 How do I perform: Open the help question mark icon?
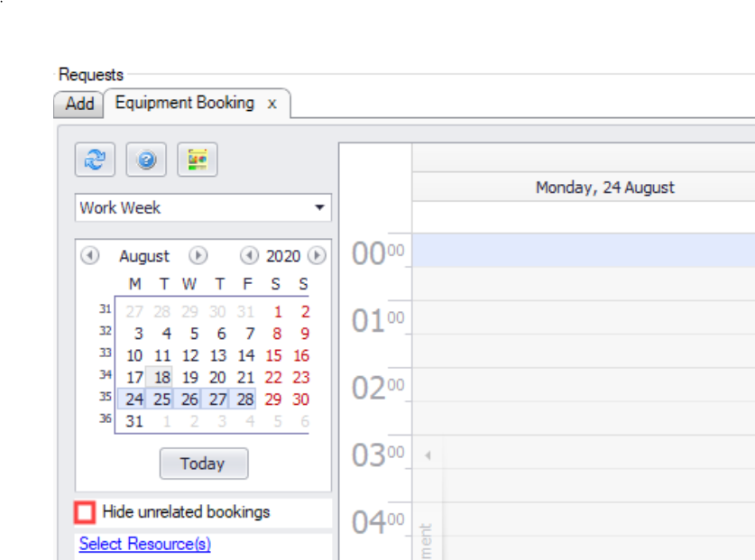[x=146, y=160]
